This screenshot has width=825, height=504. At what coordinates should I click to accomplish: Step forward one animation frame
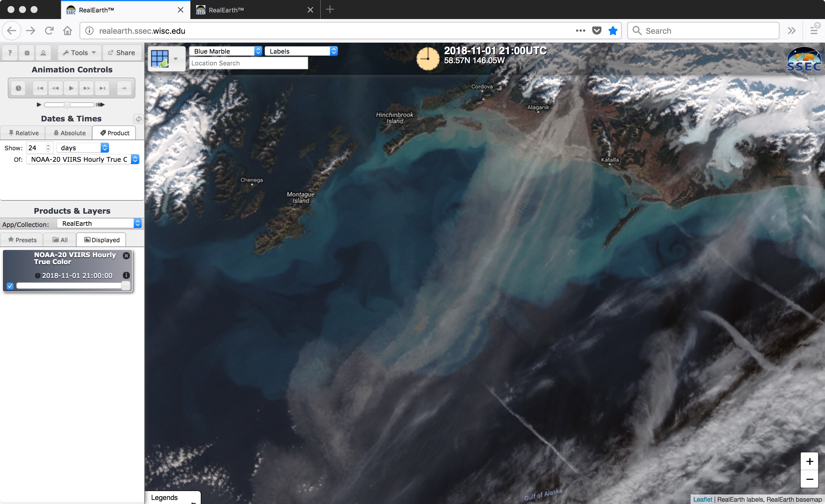pos(87,88)
